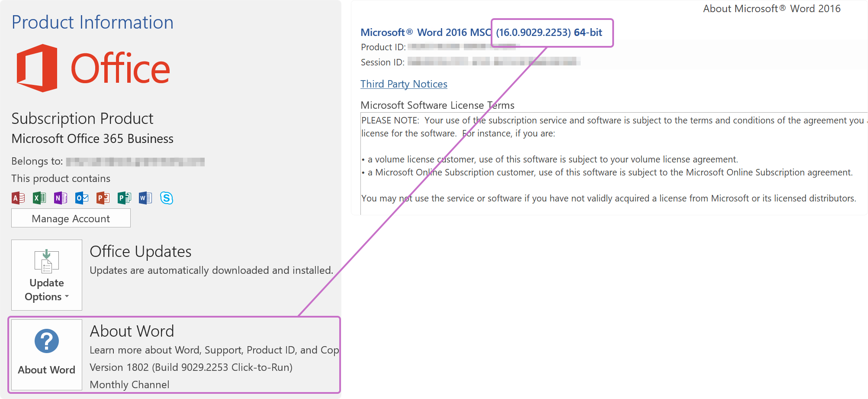Click the Microsoft Office 365 Business text

click(x=93, y=139)
